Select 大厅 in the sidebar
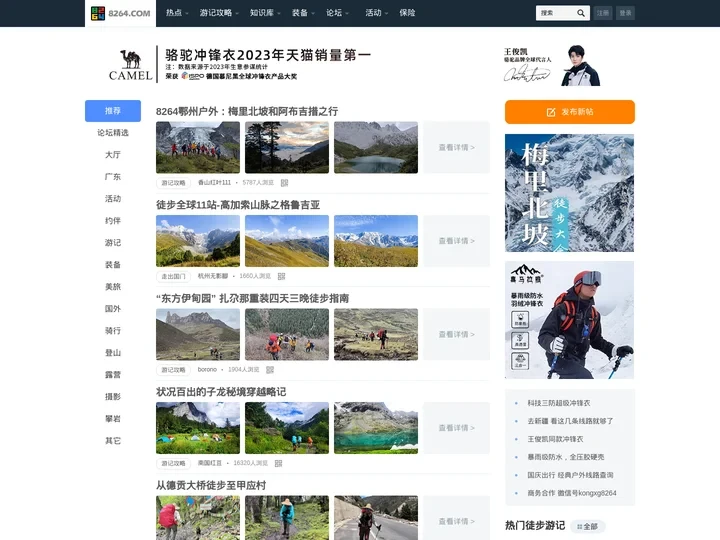Image resolution: width=720 pixels, height=540 pixels. (x=113, y=155)
